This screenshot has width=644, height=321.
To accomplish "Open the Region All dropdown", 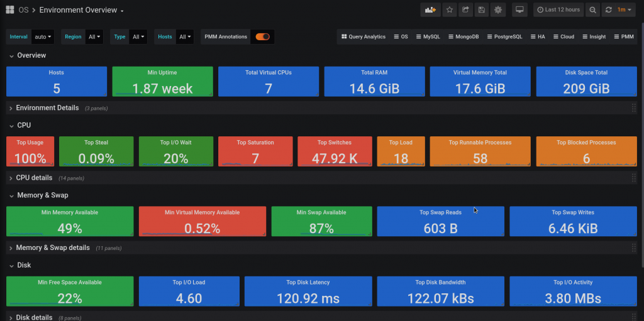I will point(95,36).
